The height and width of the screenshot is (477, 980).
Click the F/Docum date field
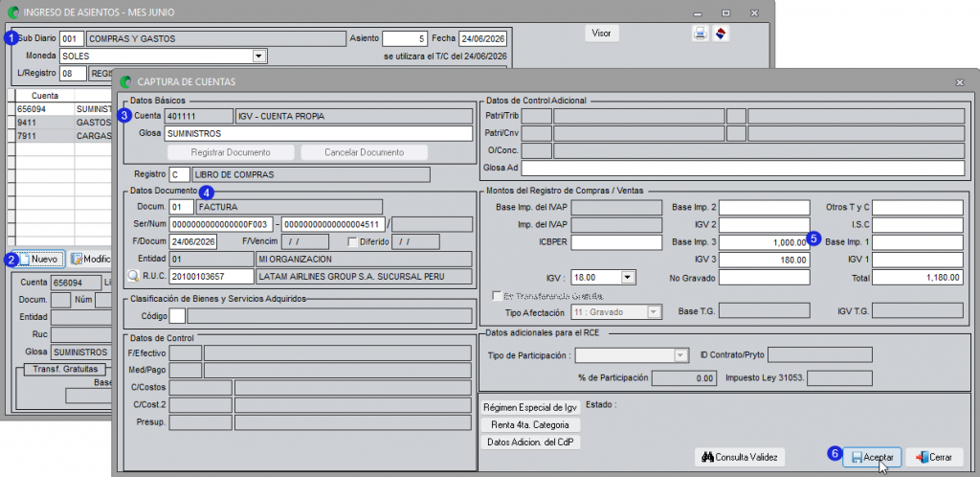193,241
